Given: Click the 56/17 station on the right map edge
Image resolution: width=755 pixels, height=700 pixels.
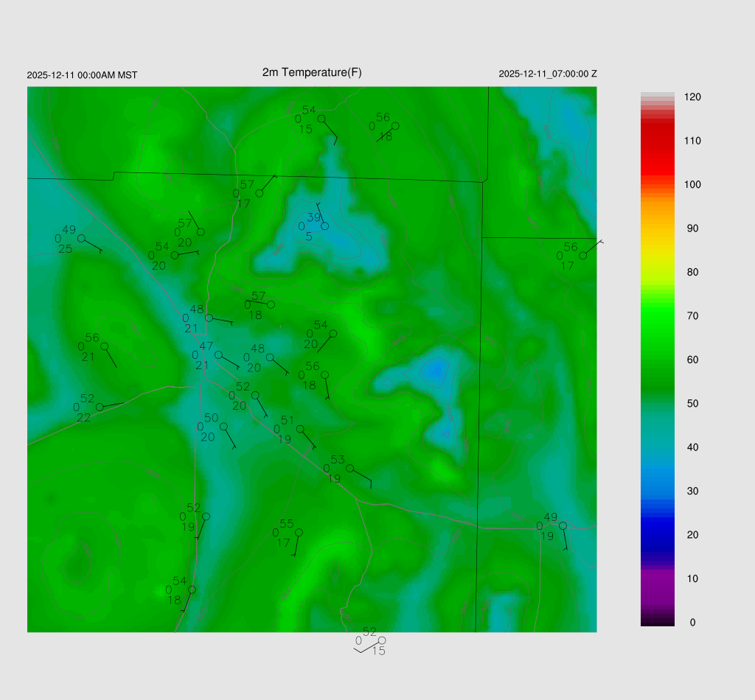Looking at the screenshot, I should (x=583, y=255).
